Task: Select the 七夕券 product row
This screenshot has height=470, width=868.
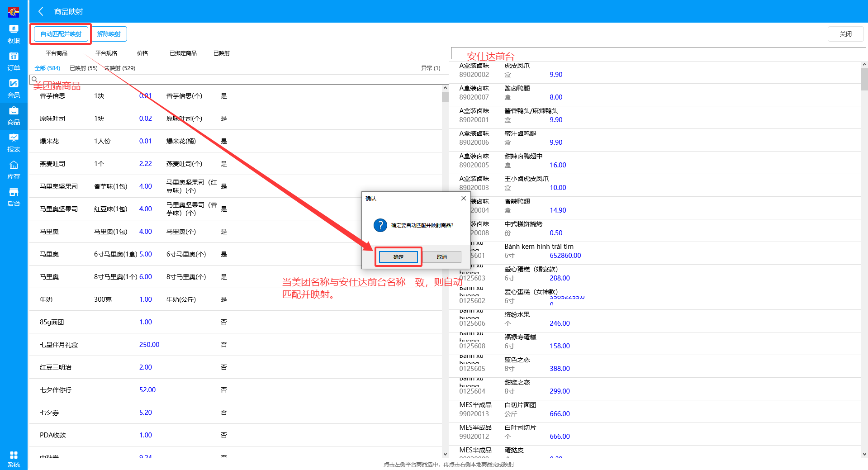Action: [x=235, y=413]
